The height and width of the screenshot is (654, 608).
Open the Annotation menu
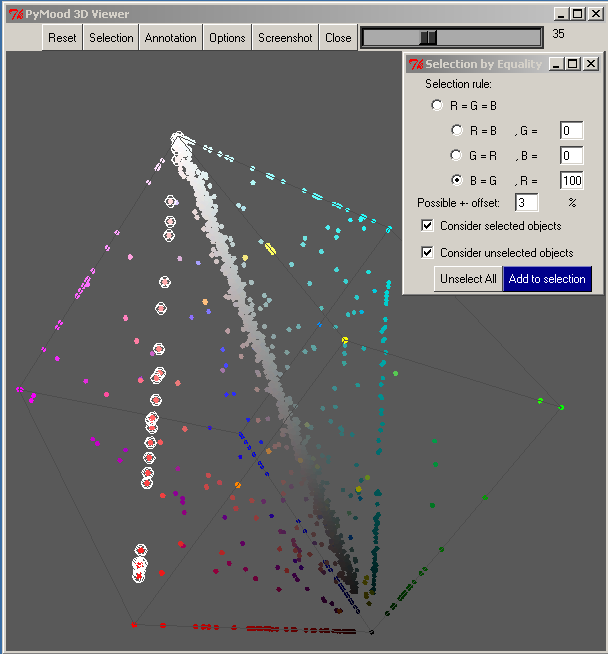click(171, 38)
